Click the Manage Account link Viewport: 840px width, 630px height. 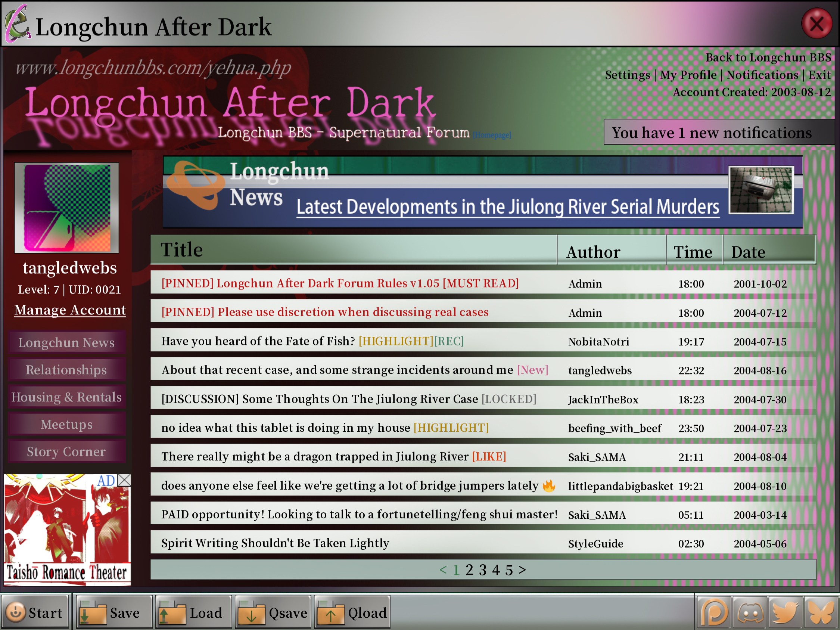coord(70,310)
